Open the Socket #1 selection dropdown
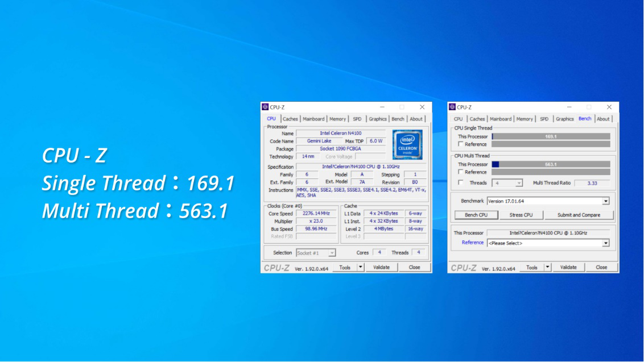Viewport: 644px width, 362px height. [x=332, y=253]
